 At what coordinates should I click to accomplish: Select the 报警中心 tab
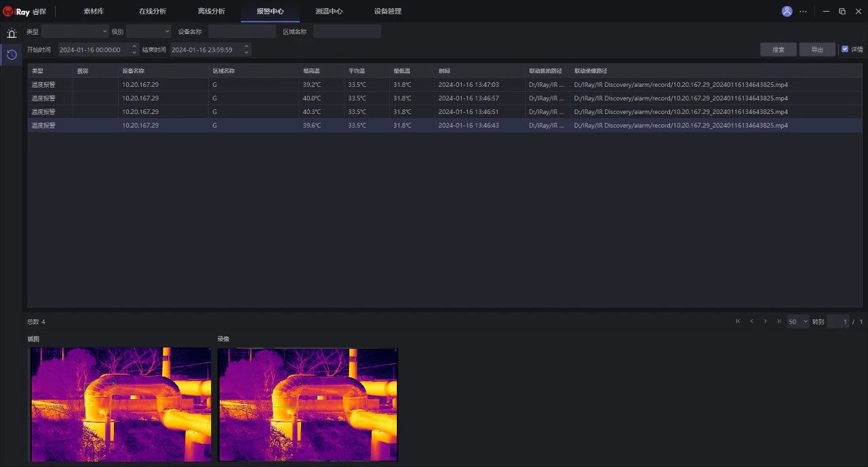270,12
